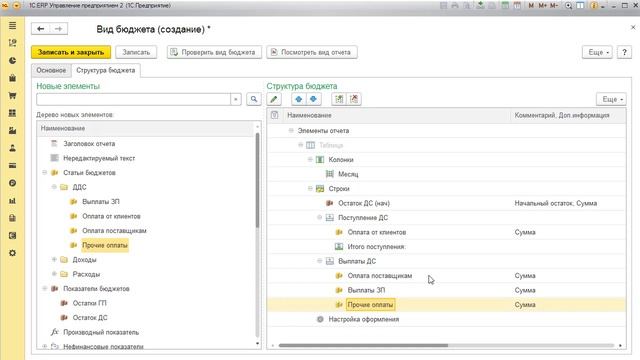
Task: Click the M memory button in title bar
Action: (x=531, y=6)
